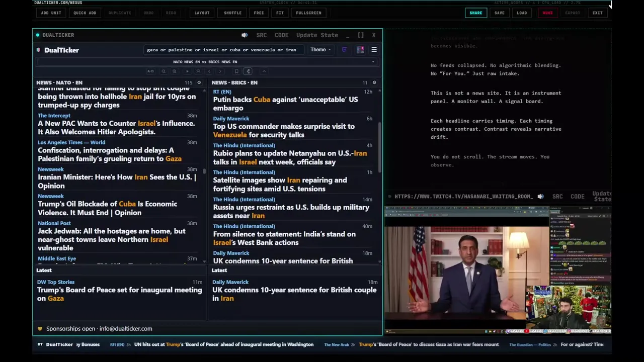Click the A·B swap feeds icon

150,71
